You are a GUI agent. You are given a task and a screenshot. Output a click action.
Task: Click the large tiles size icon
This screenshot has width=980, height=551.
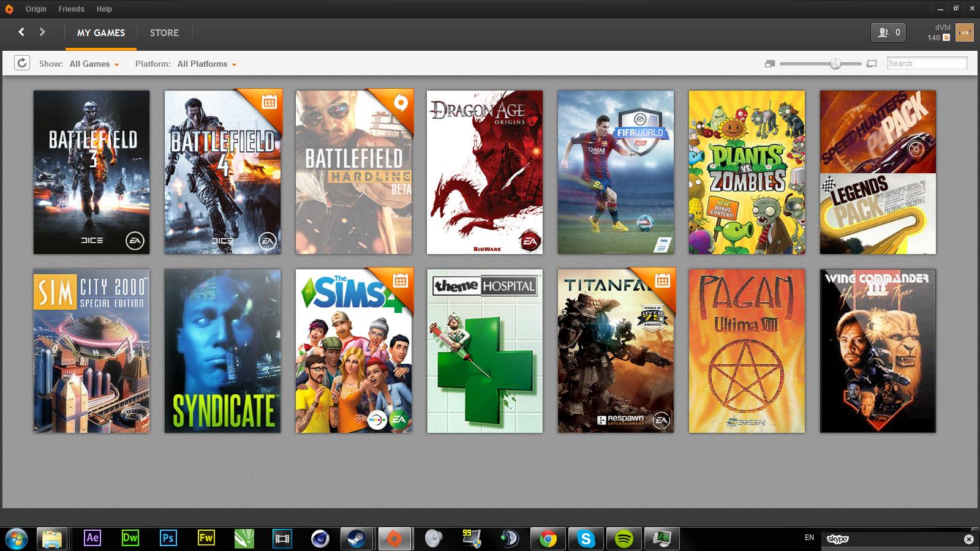[x=872, y=64]
